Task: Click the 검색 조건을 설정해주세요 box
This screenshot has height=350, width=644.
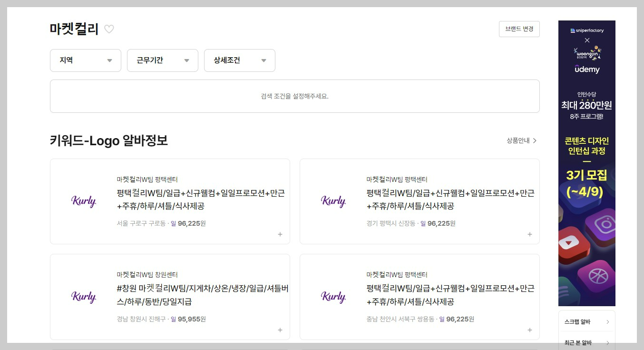Action: [295, 96]
